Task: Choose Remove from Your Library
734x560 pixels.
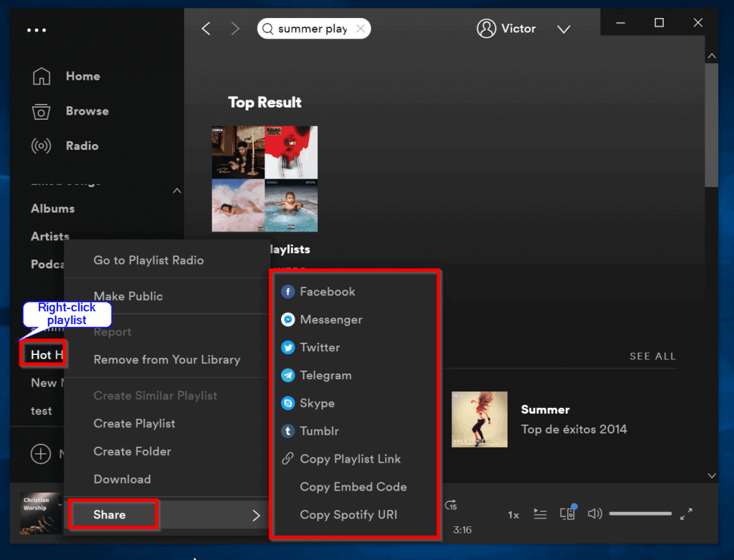Action: tap(166, 360)
